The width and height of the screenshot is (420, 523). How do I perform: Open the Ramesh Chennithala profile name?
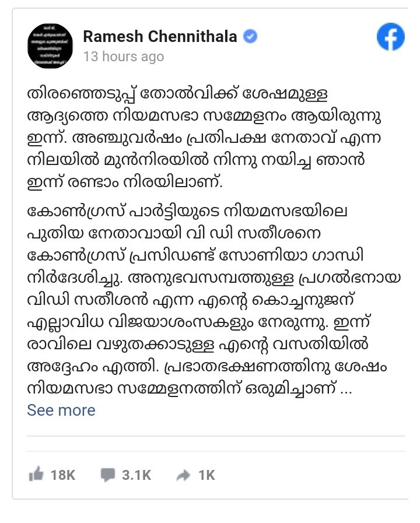(160, 37)
